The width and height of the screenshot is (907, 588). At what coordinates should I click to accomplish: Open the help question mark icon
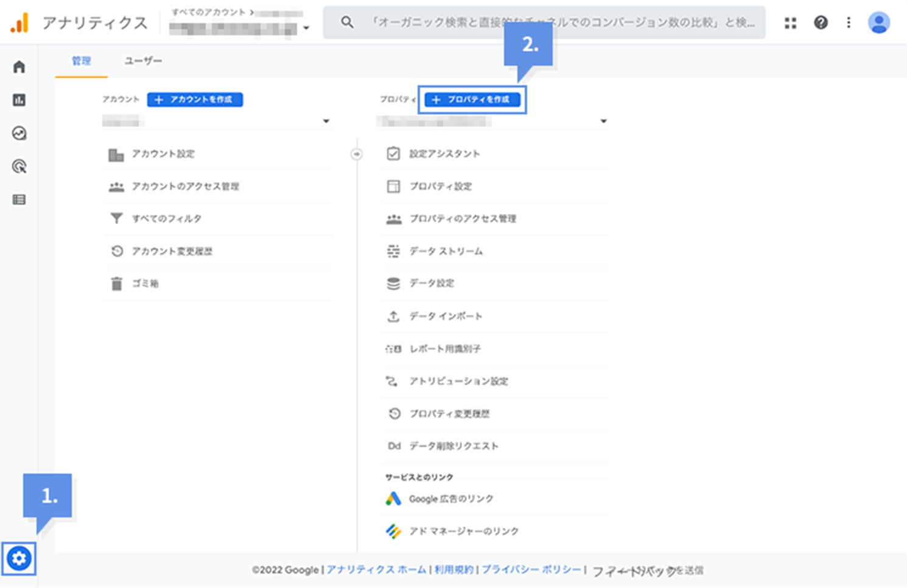click(821, 23)
